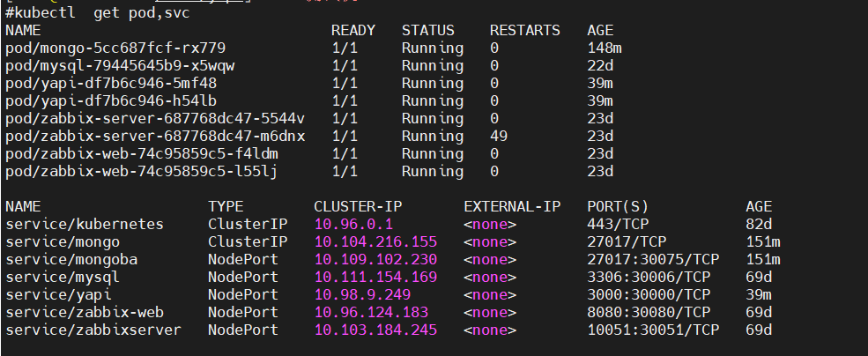Click restart count 49
Screen dimensions: 868x356
[x=498, y=137]
